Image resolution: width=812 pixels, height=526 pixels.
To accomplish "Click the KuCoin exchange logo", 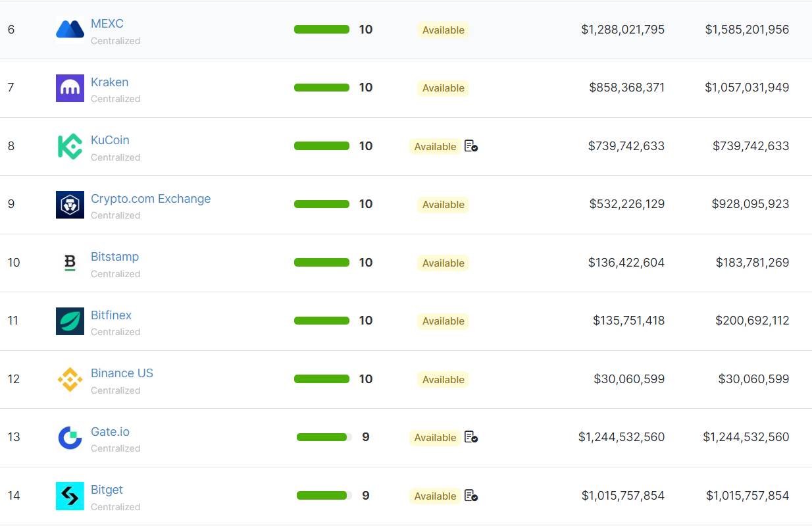I will point(70,146).
